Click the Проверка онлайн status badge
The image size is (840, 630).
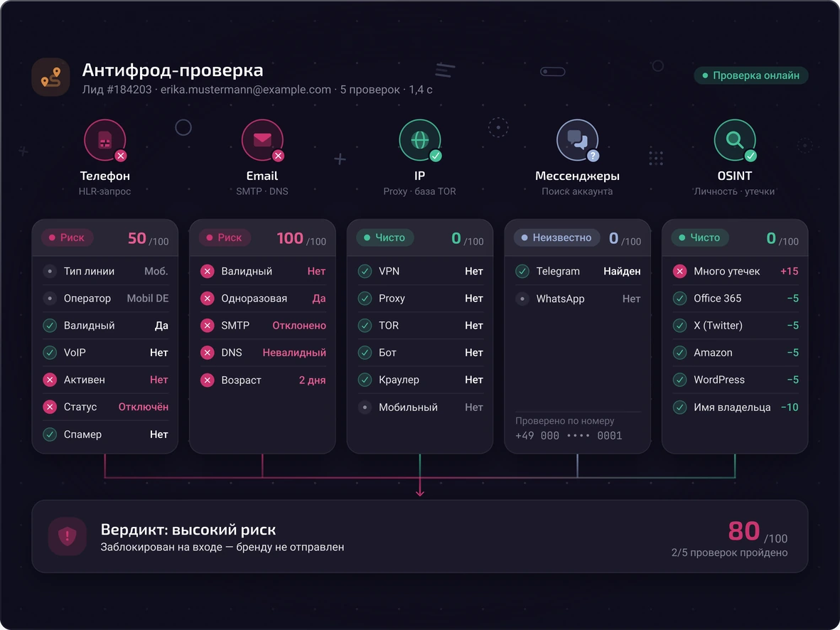click(x=751, y=75)
